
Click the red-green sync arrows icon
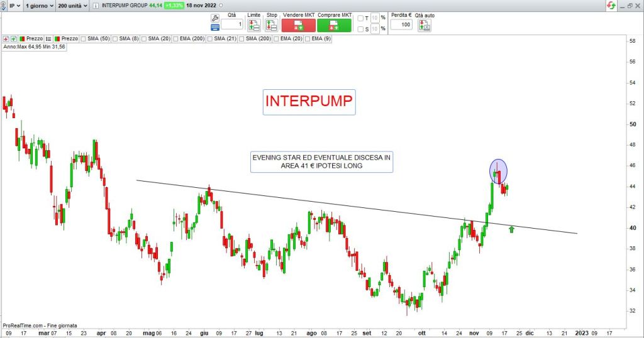[611, 5]
